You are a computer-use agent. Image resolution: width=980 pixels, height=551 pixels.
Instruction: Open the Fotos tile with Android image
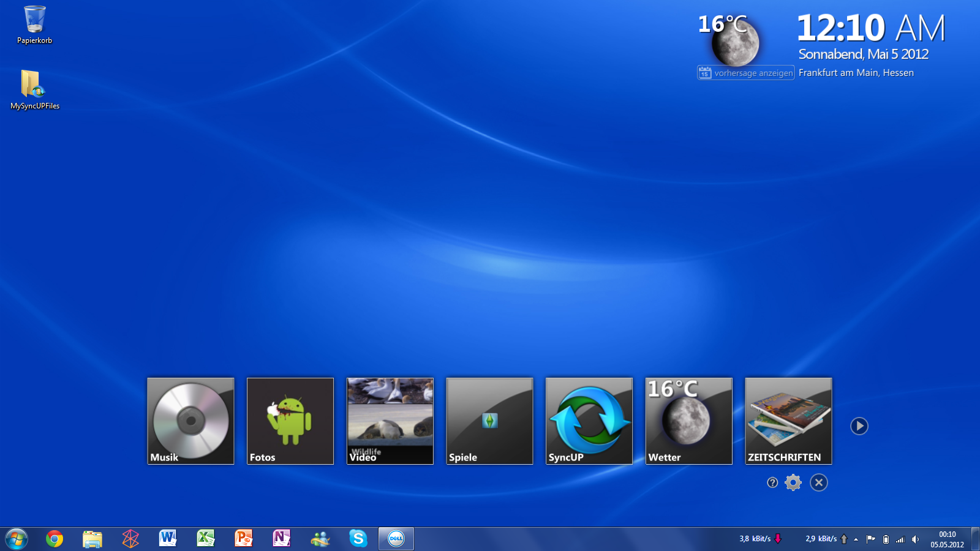click(290, 421)
